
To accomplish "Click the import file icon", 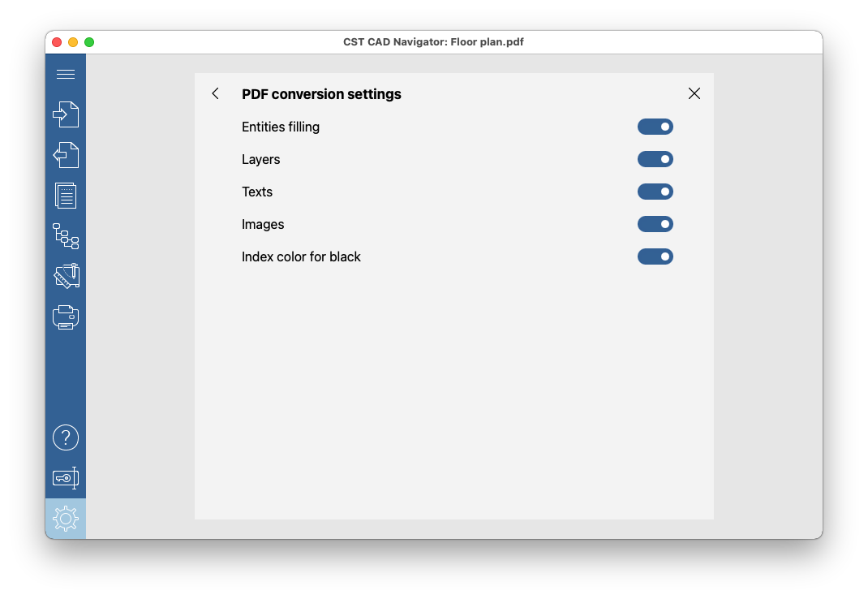I will (66, 114).
